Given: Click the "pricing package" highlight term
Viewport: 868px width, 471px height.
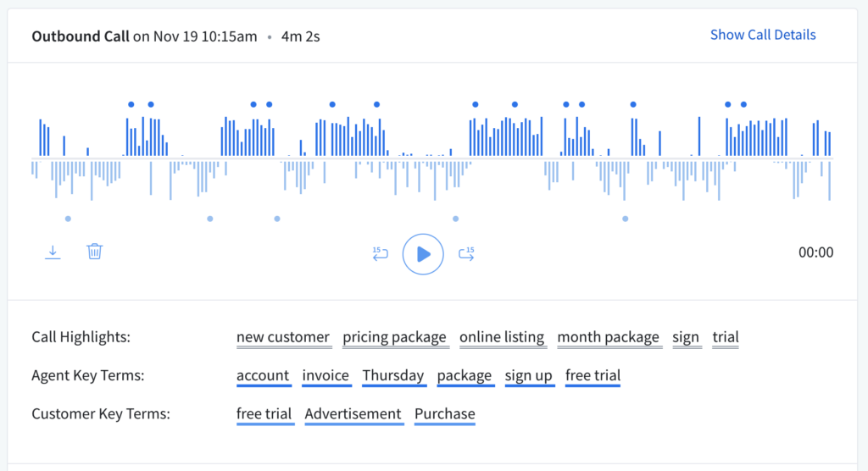Looking at the screenshot, I should tap(394, 337).
